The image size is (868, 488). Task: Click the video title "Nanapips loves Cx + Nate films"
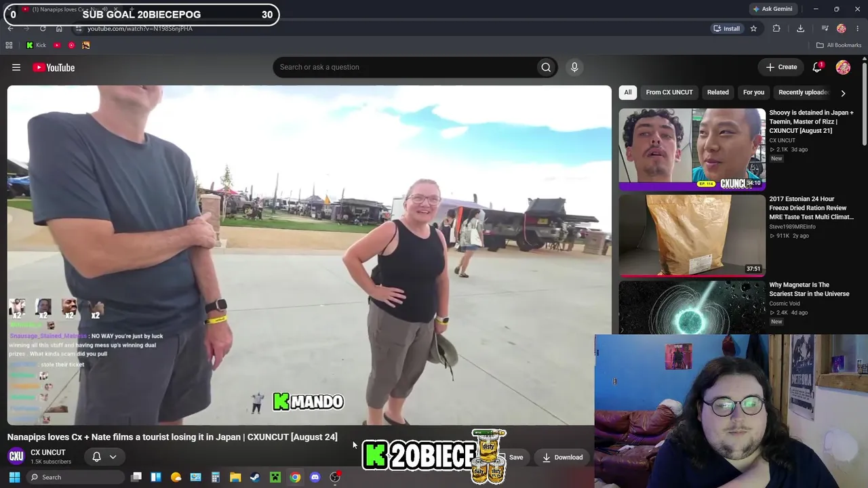(x=172, y=437)
